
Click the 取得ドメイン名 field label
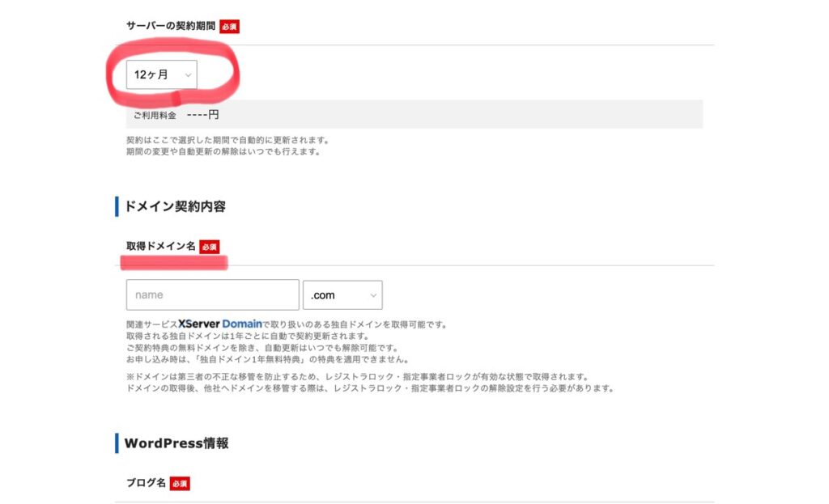160,246
